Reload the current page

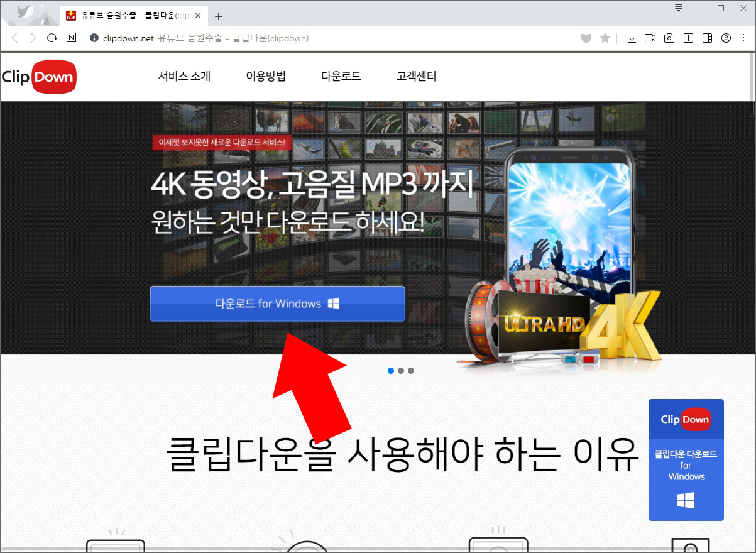coord(52,38)
